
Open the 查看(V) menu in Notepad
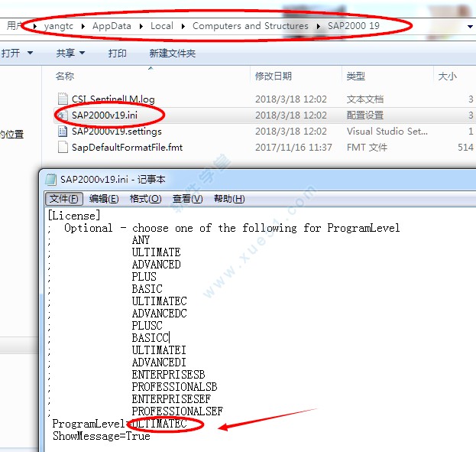187,199
